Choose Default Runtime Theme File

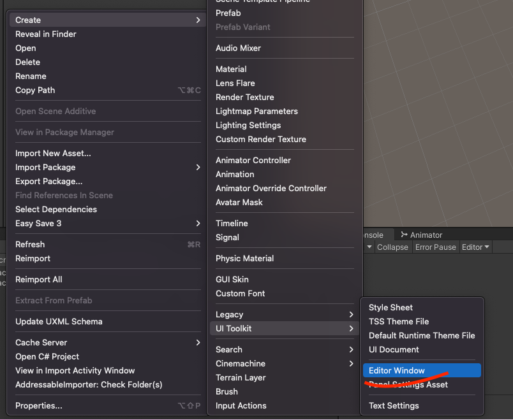(x=422, y=336)
